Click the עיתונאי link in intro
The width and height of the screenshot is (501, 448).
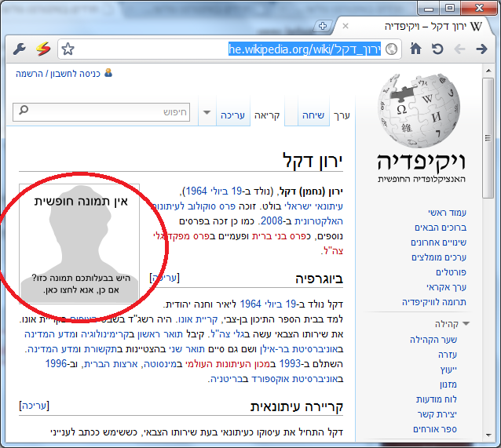(x=329, y=206)
